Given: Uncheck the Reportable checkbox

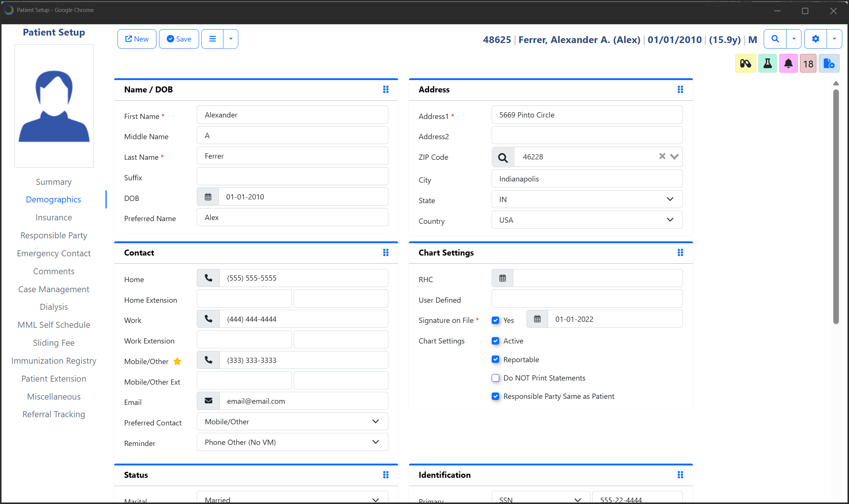Looking at the screenshot, I should [495, 360].
